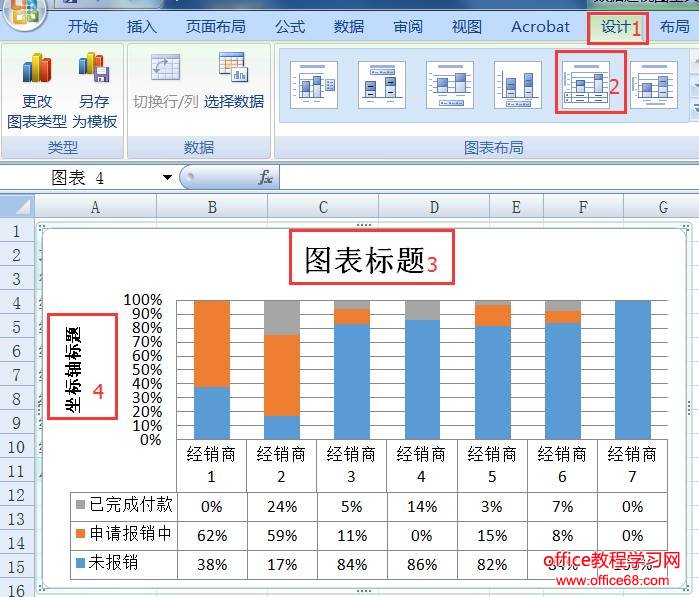Open the 插入 ribbon tab
The image size is (699, 597).
point(142,27)
